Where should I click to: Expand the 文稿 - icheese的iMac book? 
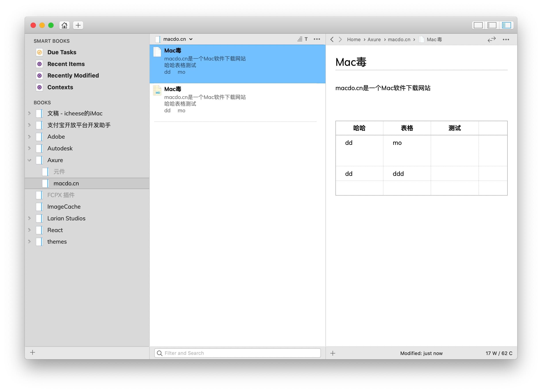coord(29,113)
